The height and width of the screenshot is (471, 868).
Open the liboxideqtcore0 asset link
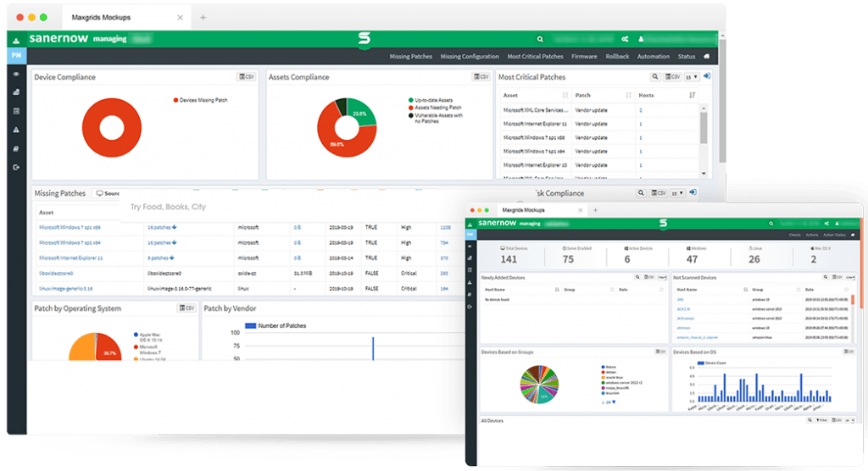56,274
